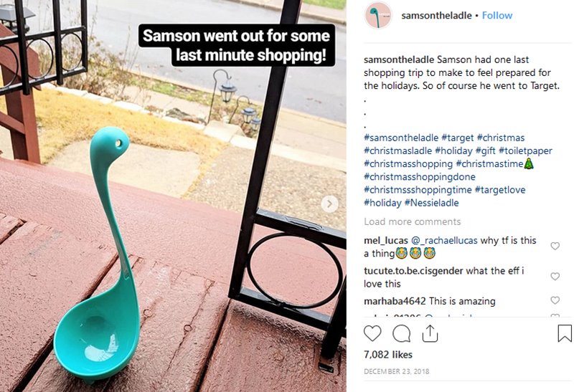Viewport: 574px width, 392px height.
Task: Click the Samson ladle photo
Action: coord(173,196)
